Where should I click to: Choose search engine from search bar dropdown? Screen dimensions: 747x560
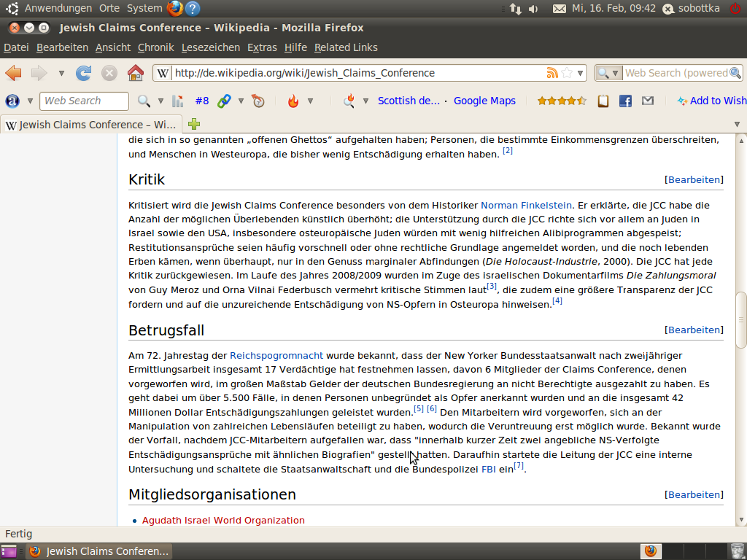click(x=608, y=73)
